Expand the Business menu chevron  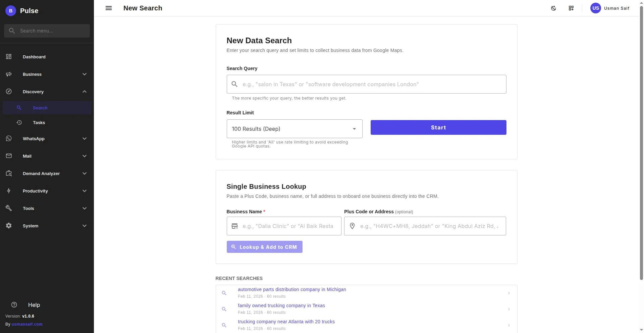tap(85, 74)
